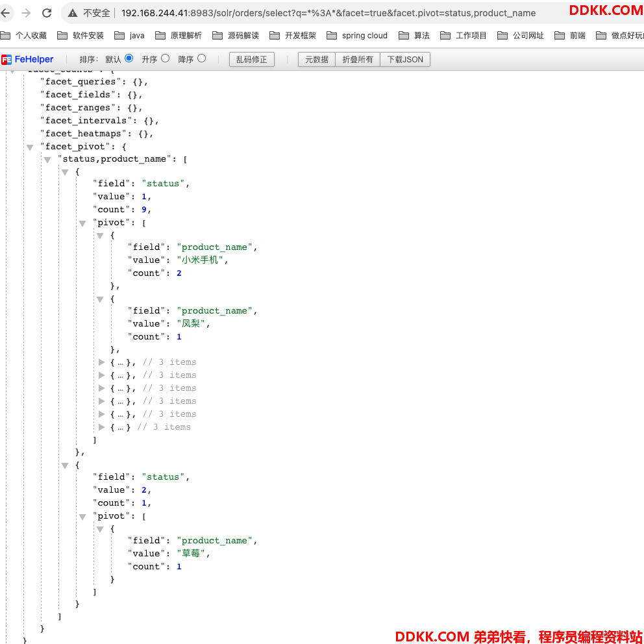The image size is (644, 644).
Task: Click the "facet_queries" key
Action: tap(80, 82)
